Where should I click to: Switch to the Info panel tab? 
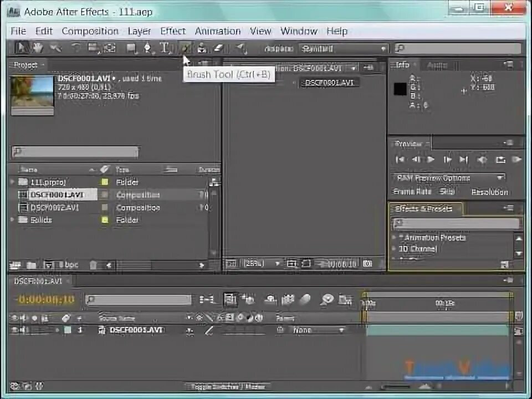click(x=403, y=65)
